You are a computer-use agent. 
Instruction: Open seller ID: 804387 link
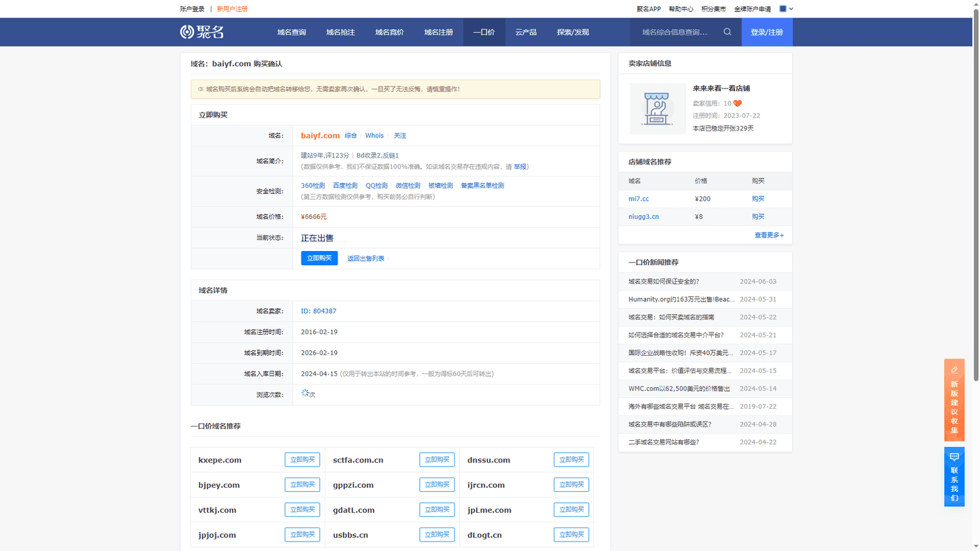pos(318,311)
